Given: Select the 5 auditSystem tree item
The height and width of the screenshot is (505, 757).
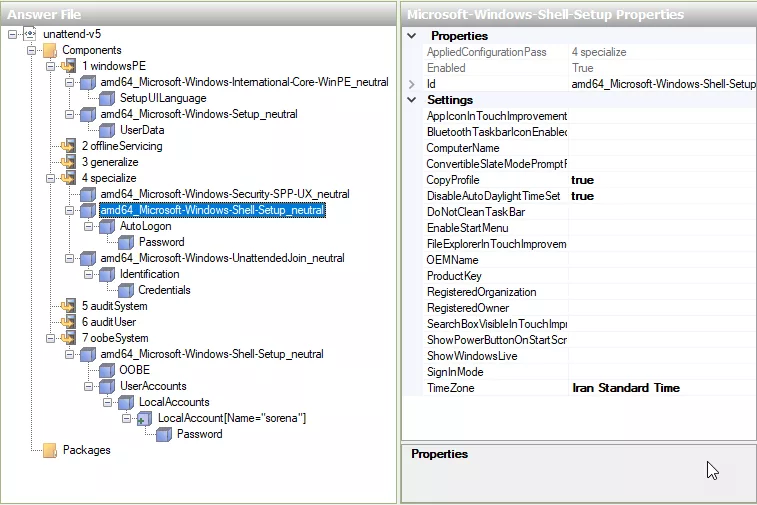Looking at the screenshot, I should tap(114, 306).
